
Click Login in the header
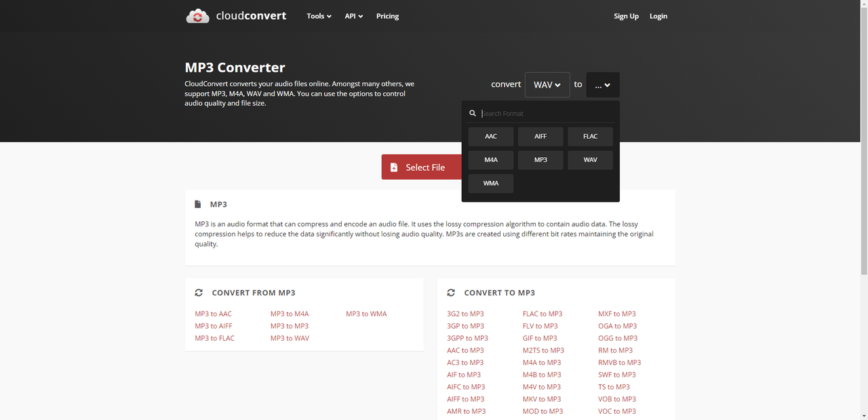click(x=658, y=16)
